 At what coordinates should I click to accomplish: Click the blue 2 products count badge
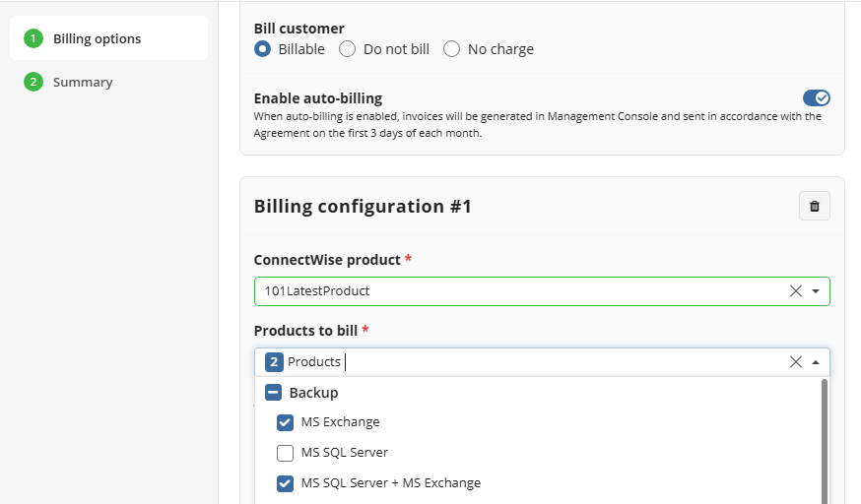274,362
